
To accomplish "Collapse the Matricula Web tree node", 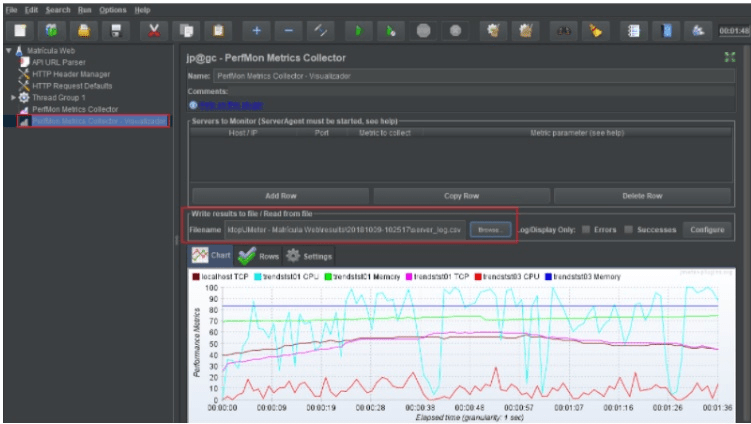I will [9, 50].
